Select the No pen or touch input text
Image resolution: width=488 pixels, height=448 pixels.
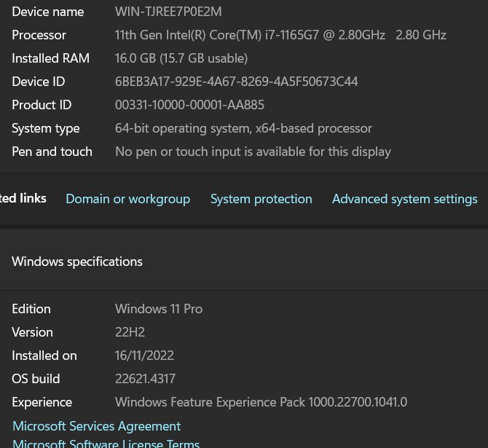pos(253,152)
